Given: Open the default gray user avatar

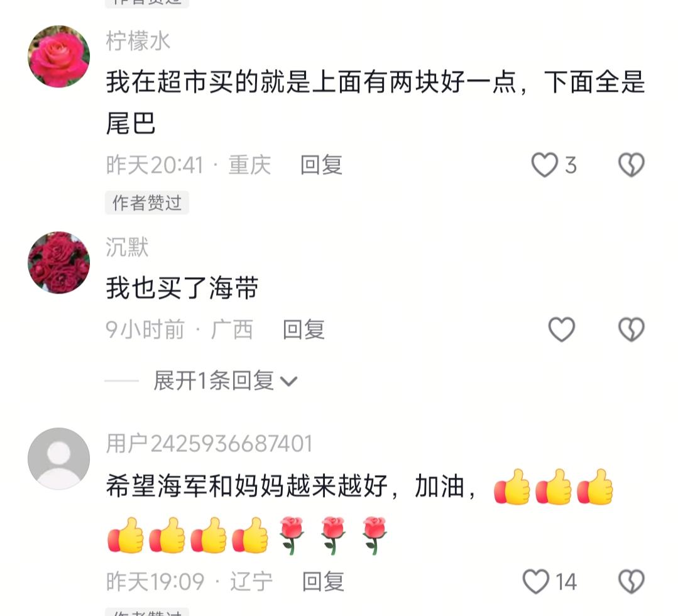Looking at the screenshot, I should (59, 458).
